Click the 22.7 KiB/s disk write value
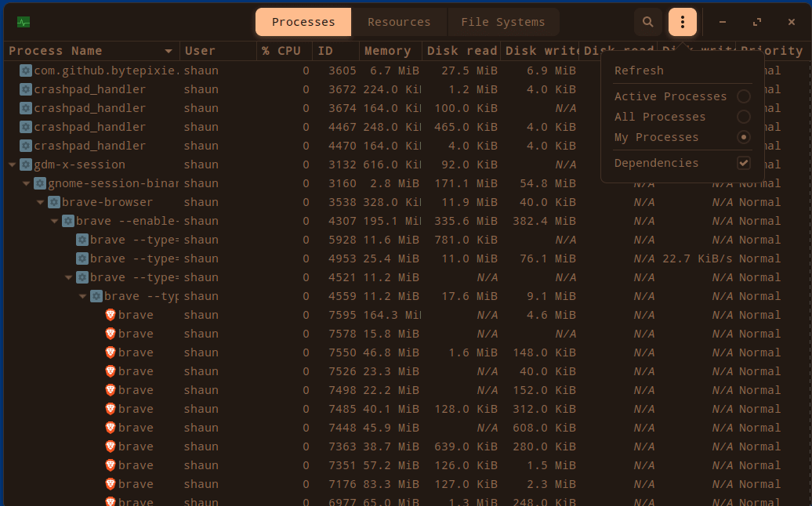This screenshot has width=812, height=506. (x=698, y=258)
